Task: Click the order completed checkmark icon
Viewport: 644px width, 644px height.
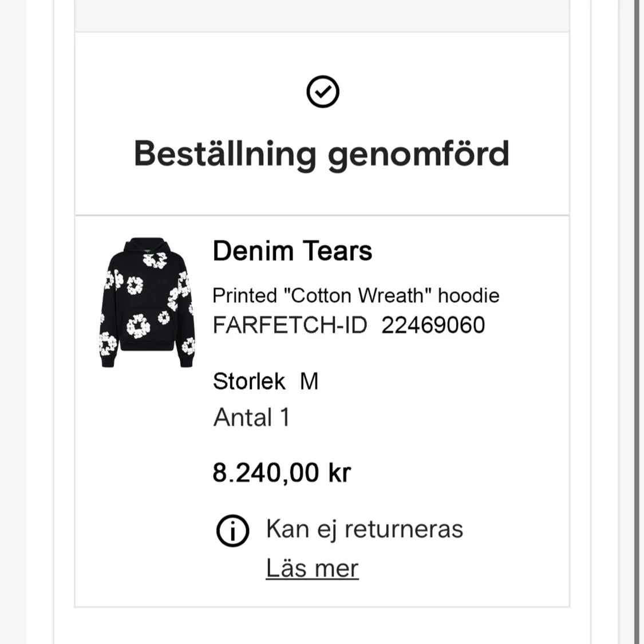Action: click(x=323, y=92)
